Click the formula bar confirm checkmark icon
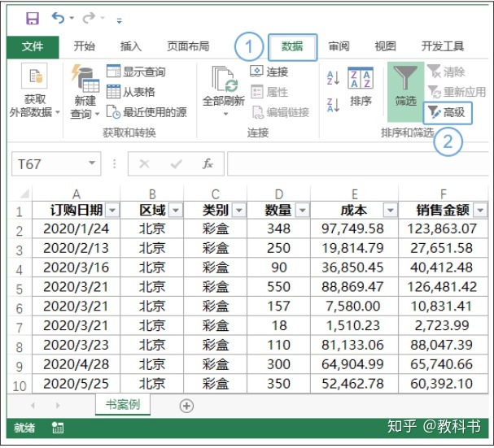The image size is (494, 448). pyautogui.click(x=176, y=163)
